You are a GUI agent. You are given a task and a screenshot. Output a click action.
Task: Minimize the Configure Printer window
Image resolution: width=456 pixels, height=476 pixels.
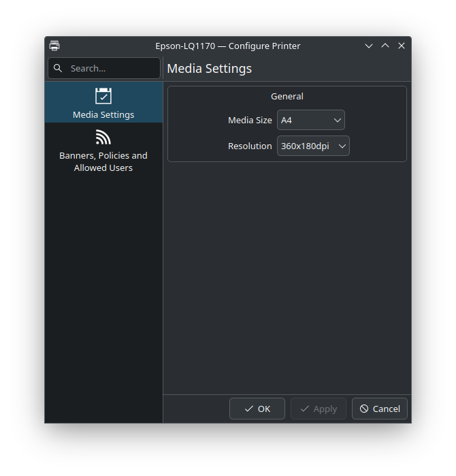[x=369, y=46]
